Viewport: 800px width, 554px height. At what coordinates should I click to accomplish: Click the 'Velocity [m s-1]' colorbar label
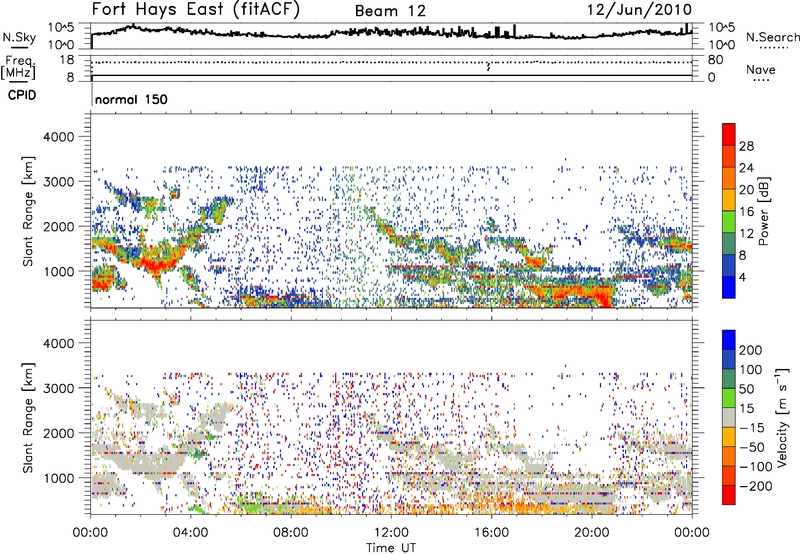point(782,417)
